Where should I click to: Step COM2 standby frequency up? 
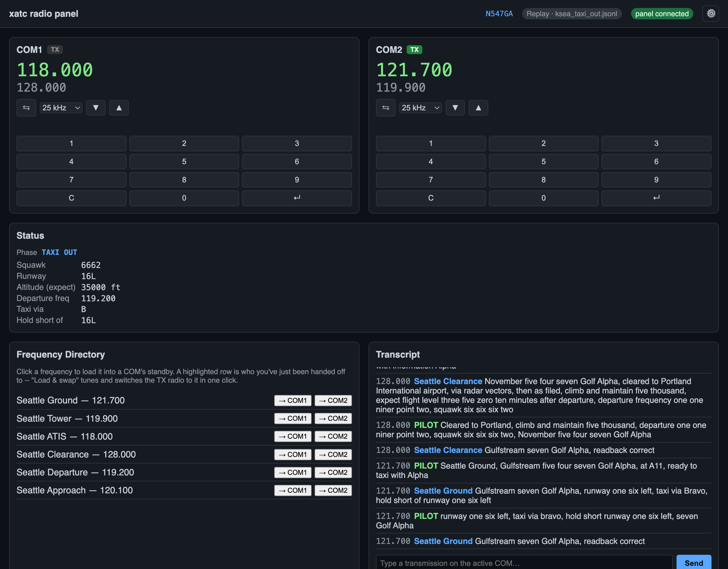pos(478,108)
